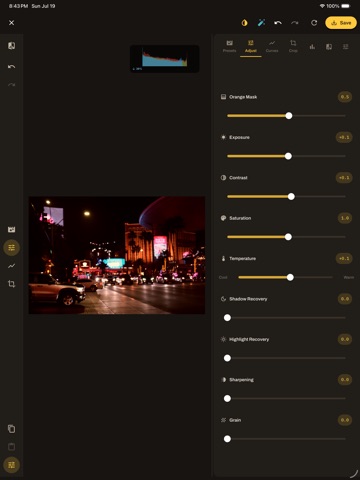Viewport: 360px width, 480px height.
Task: Open curves from the left sidebar line icon
Action: click(x=11, y=266)
